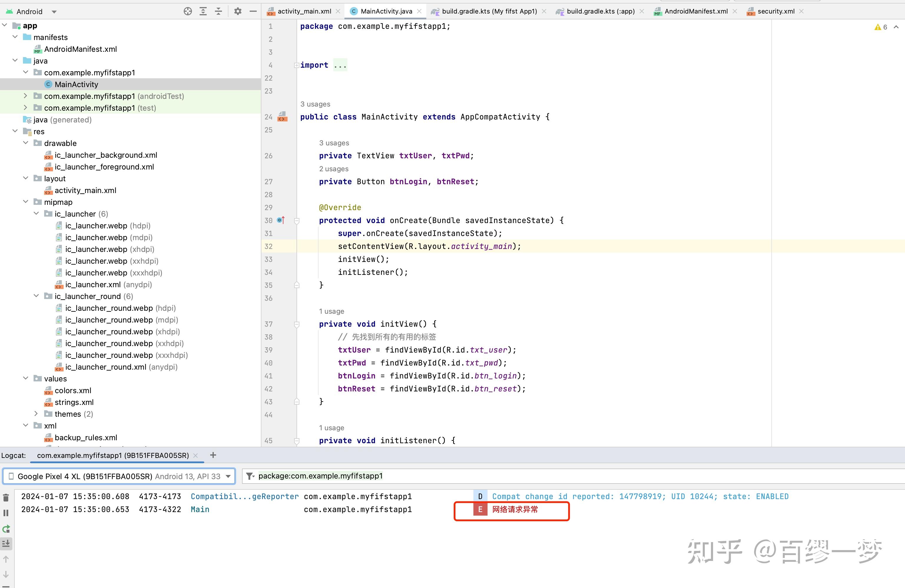Open the Google Pixel 4 XL device dropdown
This screenshot has width=905, height=588.
tap(119, 476)
